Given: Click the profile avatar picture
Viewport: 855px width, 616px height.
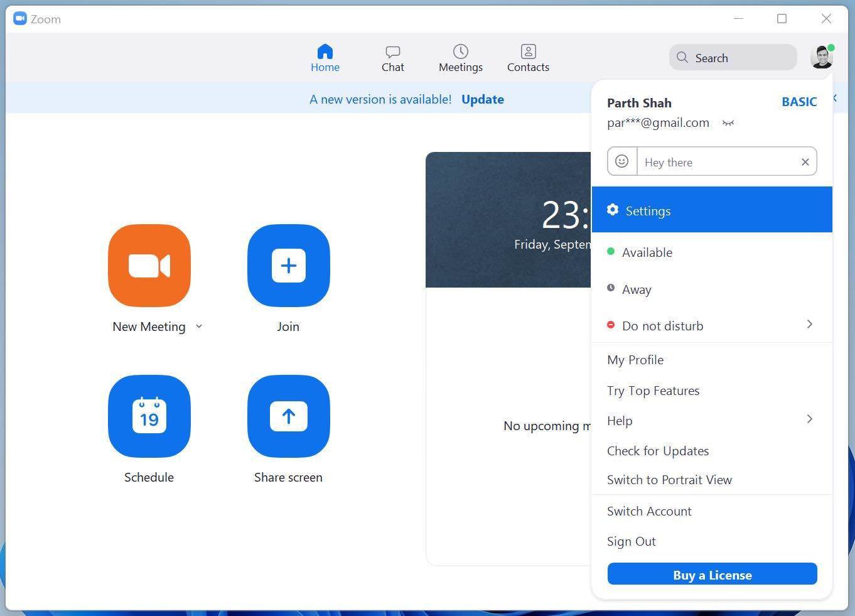Looking at the screenshot, I should [822, 57].
